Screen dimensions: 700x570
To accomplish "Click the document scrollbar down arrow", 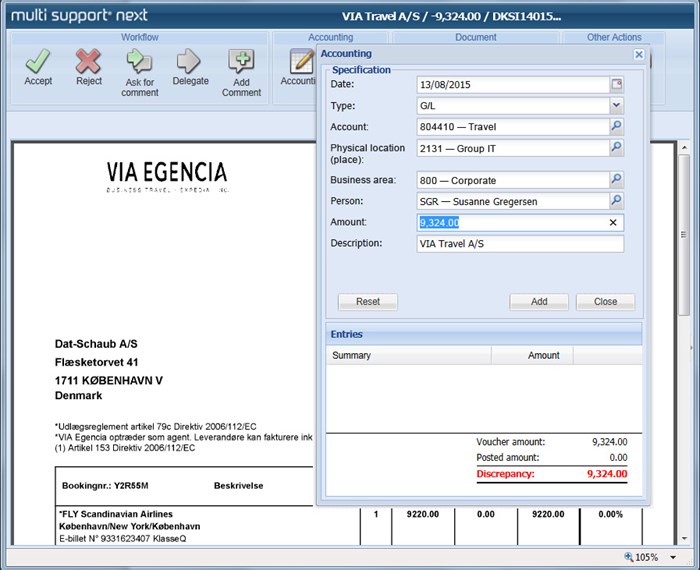I will point(684,539).
